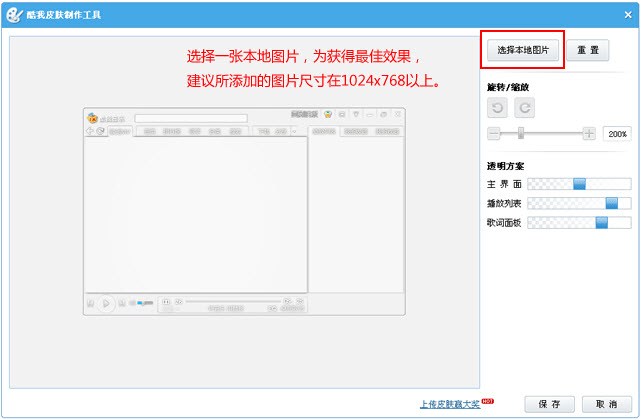
Task: Close the 酷我皮肤制作工具 window
Action: (x=628, y=15)
